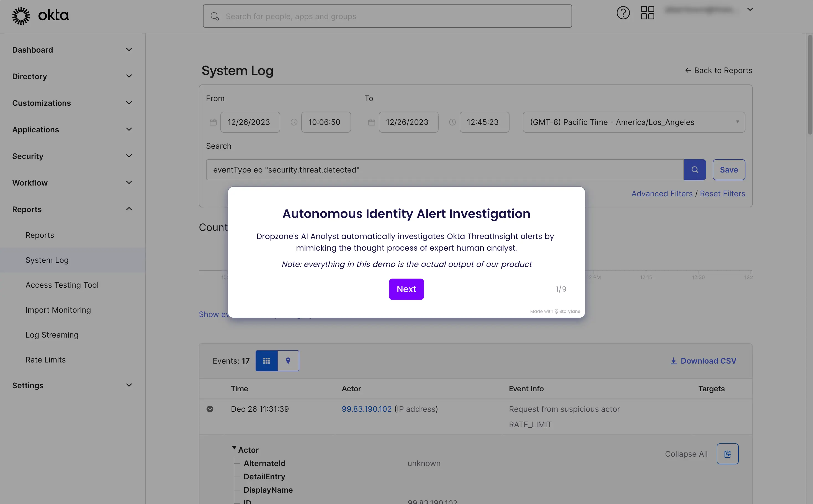The height and width of the screenshot is (504, 813).
Task: Collapse the Reports menu section
Action: (72, 209)
